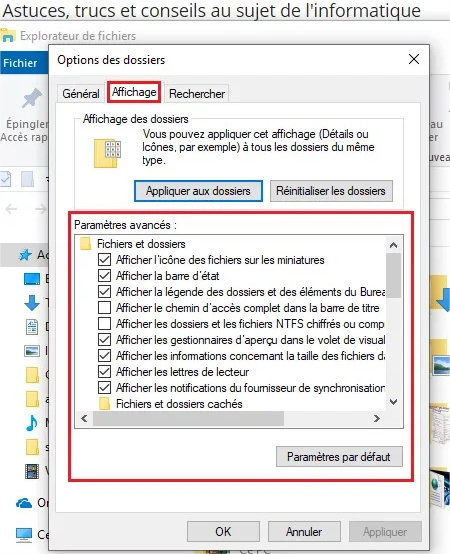The image size is (450, 554).
Task: Select the Affichage tab
Action: 134,92
